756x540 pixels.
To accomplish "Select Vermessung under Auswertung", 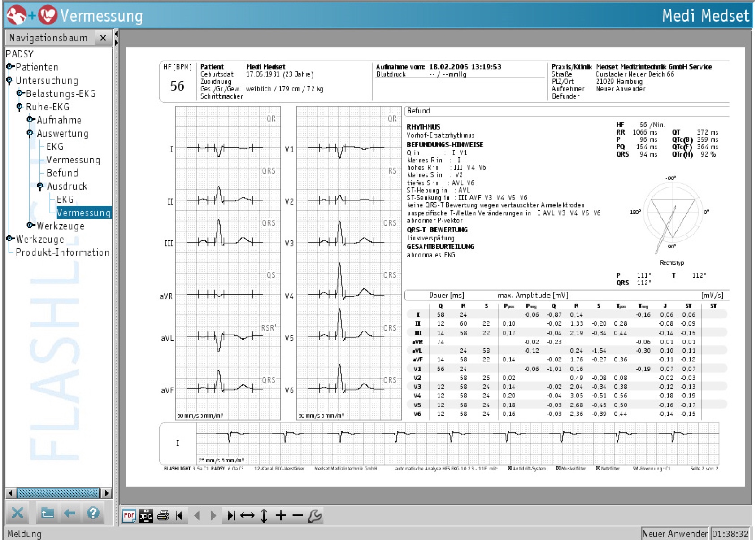I will click(x=73, y=160).
